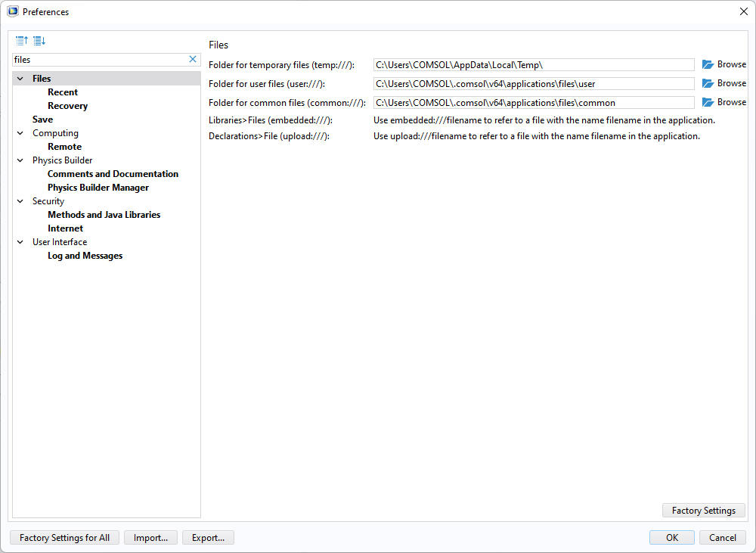The image size is (756, 553).
Task: Collapse the Files tree node
Action: 20,79
